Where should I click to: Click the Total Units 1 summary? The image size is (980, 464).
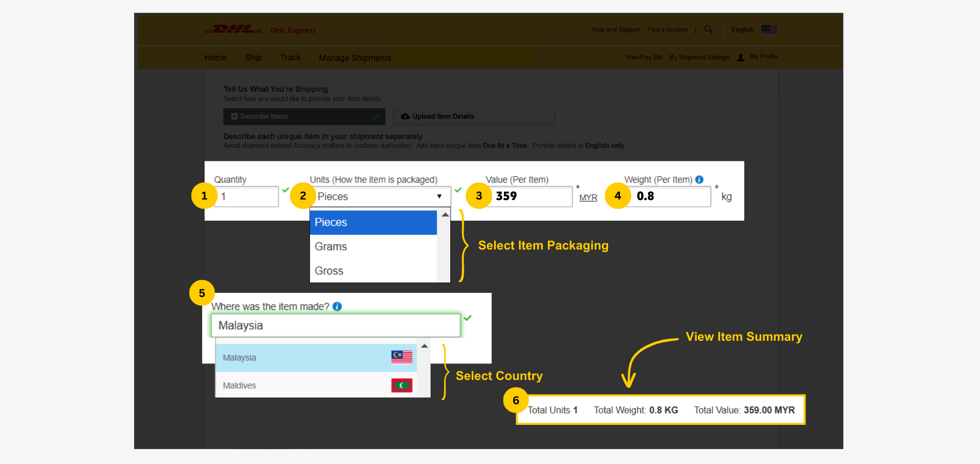coord(552,410)
